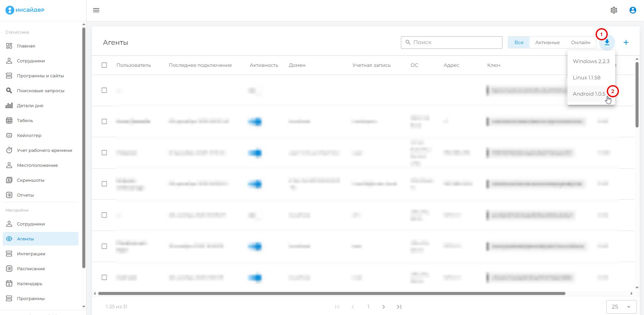Toggle the hamburger sidebar menu
The width and height of the screenshot is (644, 315).
(96, 10)
